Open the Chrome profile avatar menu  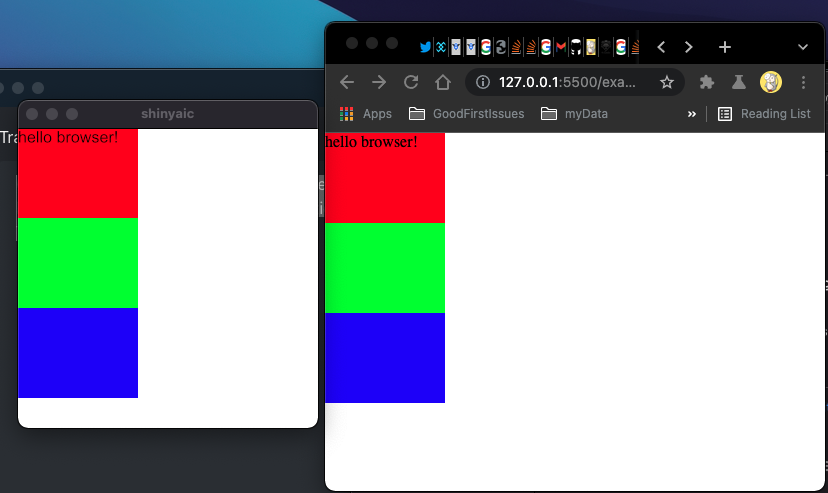pos(770,82)
